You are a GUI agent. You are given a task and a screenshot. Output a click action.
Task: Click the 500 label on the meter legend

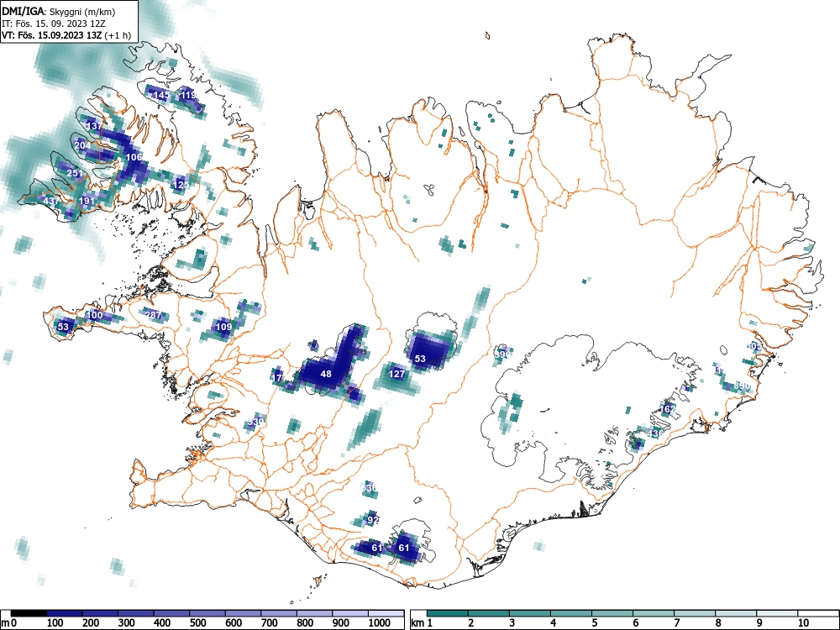click(x=197, y=622)
